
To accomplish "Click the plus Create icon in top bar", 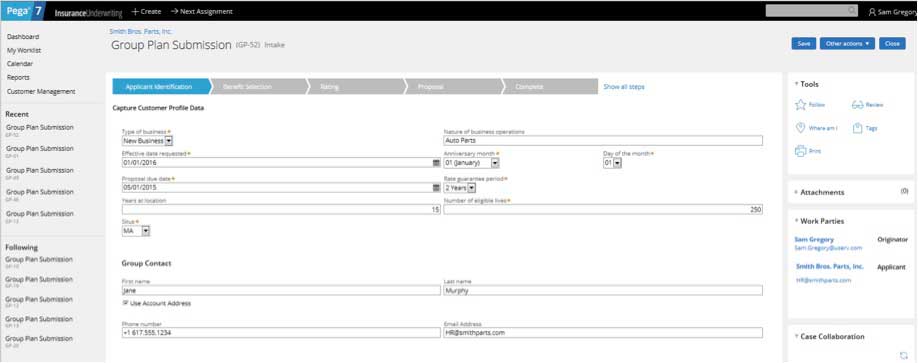I will 135,11.
